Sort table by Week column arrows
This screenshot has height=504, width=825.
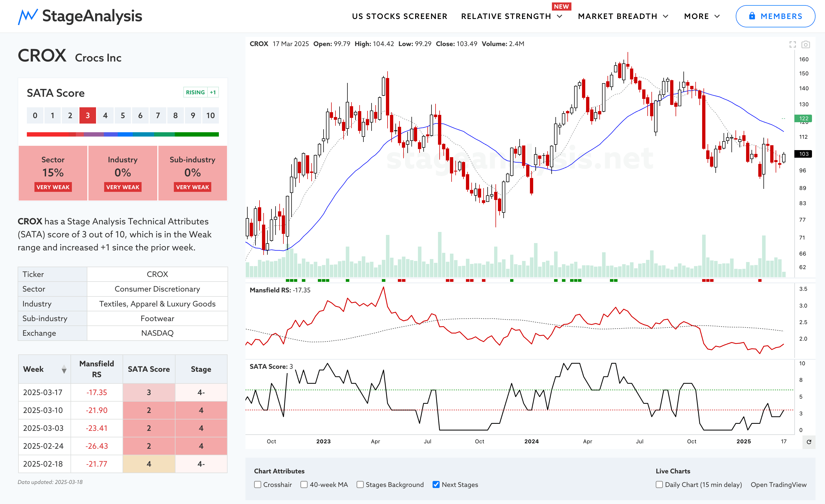64,369
